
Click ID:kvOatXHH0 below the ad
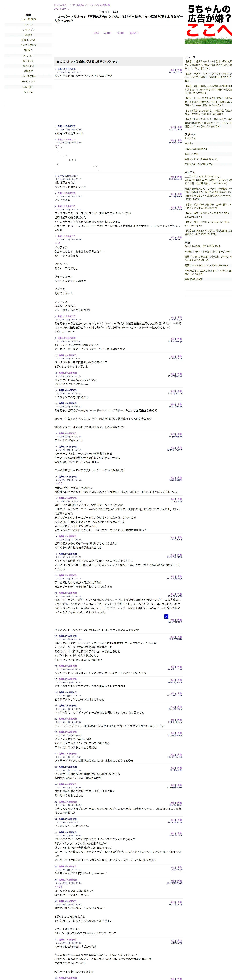[x=175, y=622]
